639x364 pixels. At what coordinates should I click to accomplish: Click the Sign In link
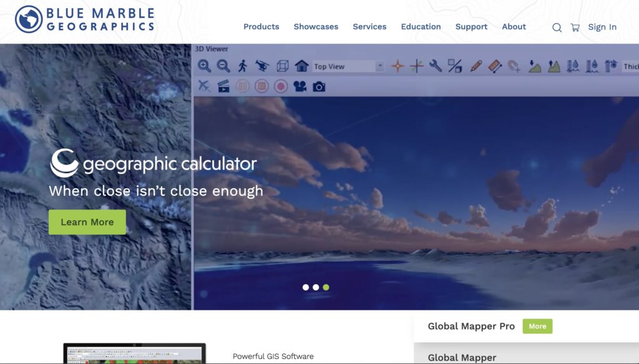(x=602, y=27)
